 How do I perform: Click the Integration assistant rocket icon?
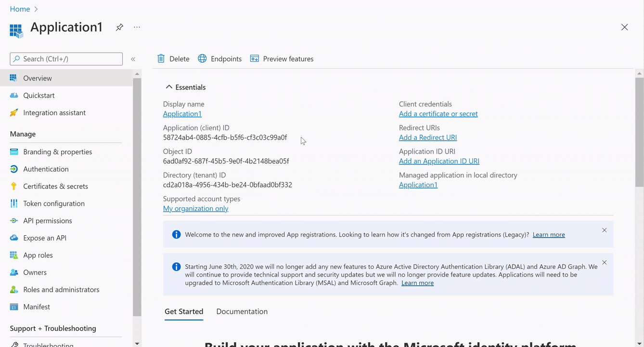pos(13,113)
